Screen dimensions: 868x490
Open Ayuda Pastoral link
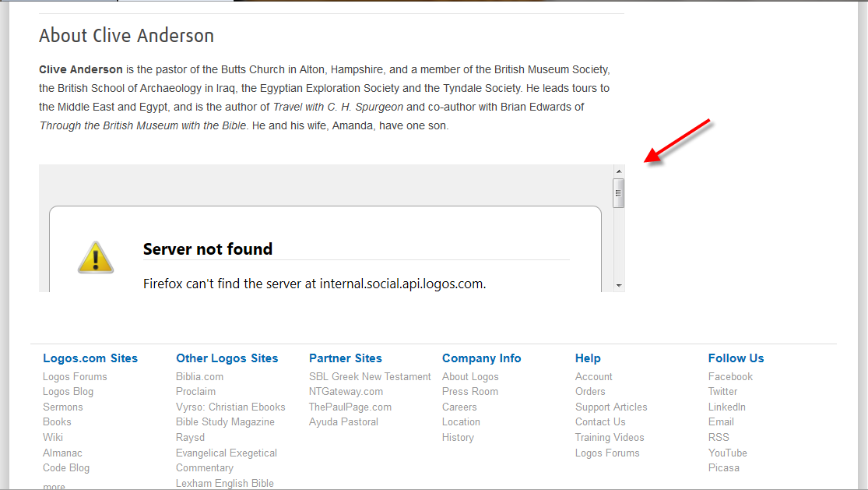click(x=343, y=422)
